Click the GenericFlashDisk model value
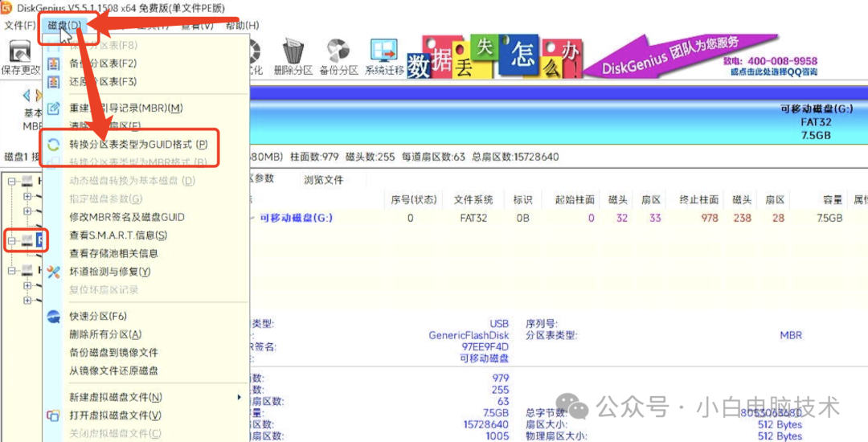Image resolution: width=868 pixels, height=442 pixels. [469, 335]
